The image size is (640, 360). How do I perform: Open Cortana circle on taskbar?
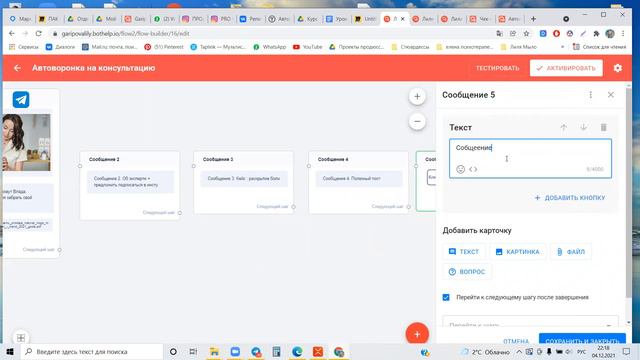(173, 351)
